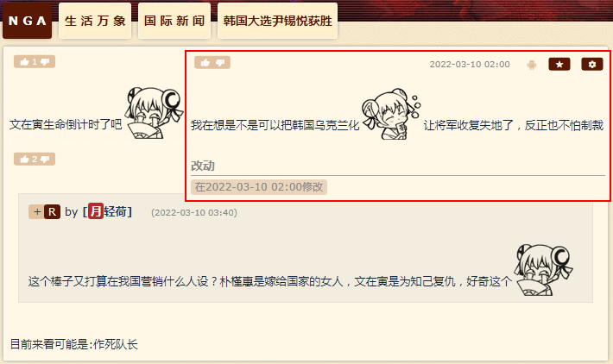Screen dimensions: 613x364
Task: Click the fan-girl emoticon beside 文在寅生命倒计时
Action: tap(154, 113)
